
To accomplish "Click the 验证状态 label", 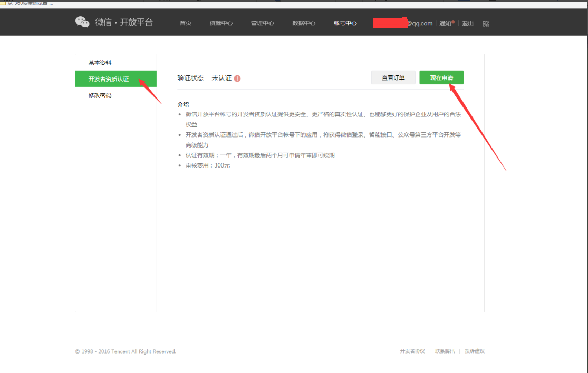I will [190, 78].
